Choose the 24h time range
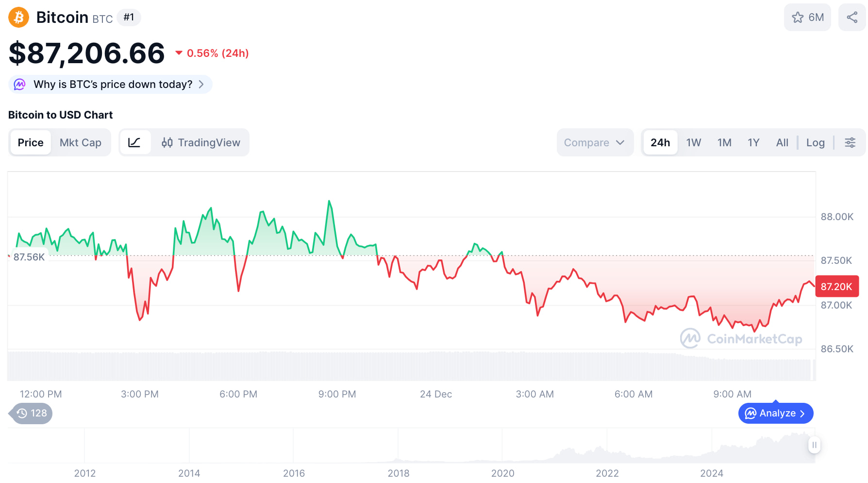 tap(660, 142)
